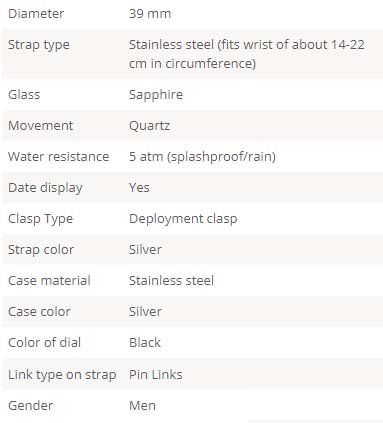The image size is (383, 423).
Task: Click the Strap color Silver value
Action: (x=145, y=250)
